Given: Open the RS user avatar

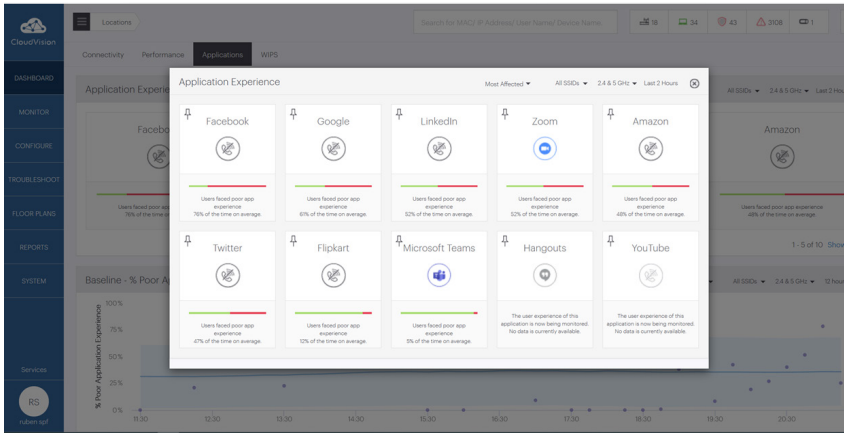Looking at the screenshot, I should [34, 402].
